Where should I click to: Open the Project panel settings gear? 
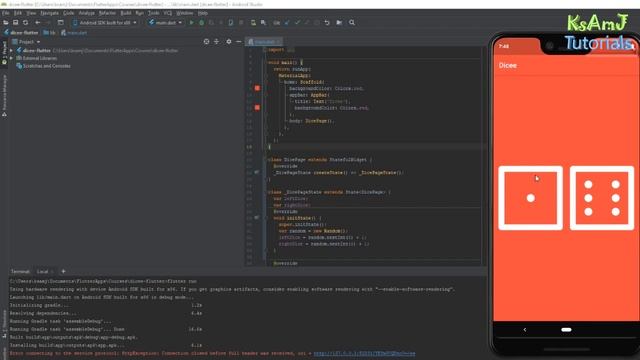(x=229, y=42)
